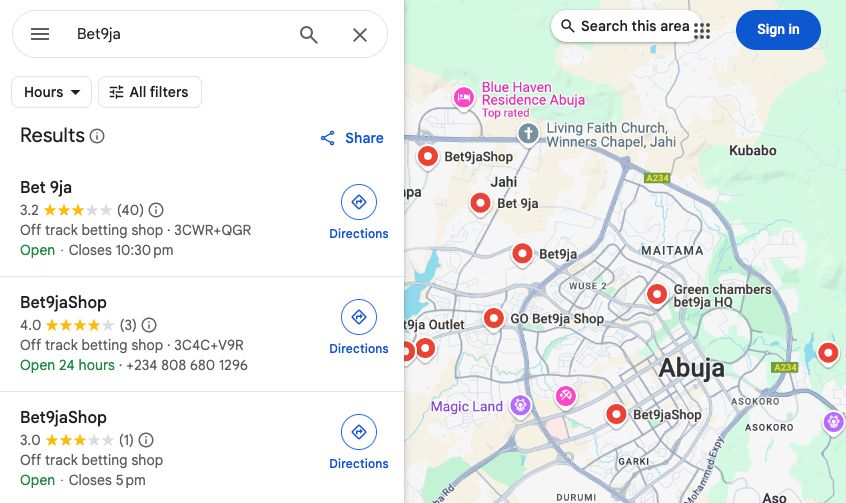
Task: Click the 'Open 24 hours' status text
Action: (67, 365)
